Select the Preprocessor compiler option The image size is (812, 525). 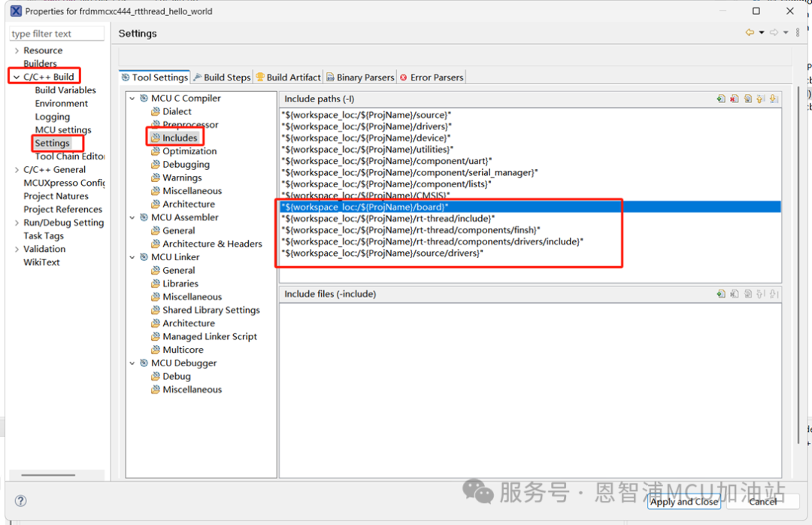pyautogui.click(x=190, y=124)
